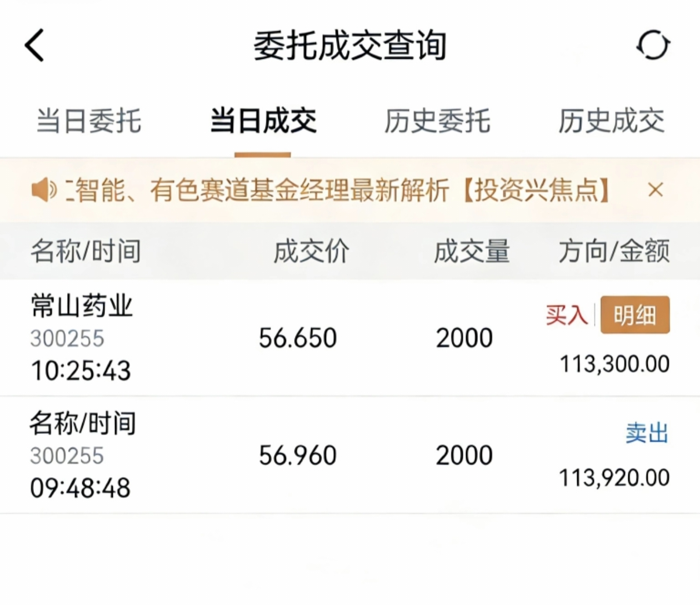Tap the speaker announcement icon
The width and height of the screenshot is (700, 605).
pyautogui.click(x=43, y=191)
